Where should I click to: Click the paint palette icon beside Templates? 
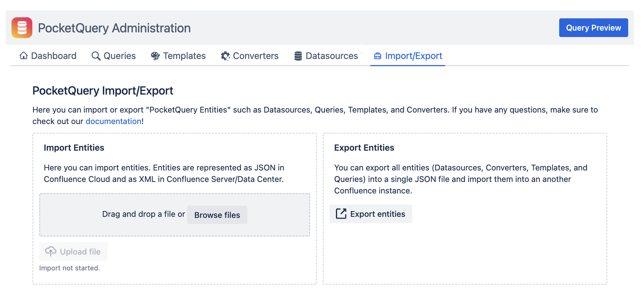tap(155, 56)
